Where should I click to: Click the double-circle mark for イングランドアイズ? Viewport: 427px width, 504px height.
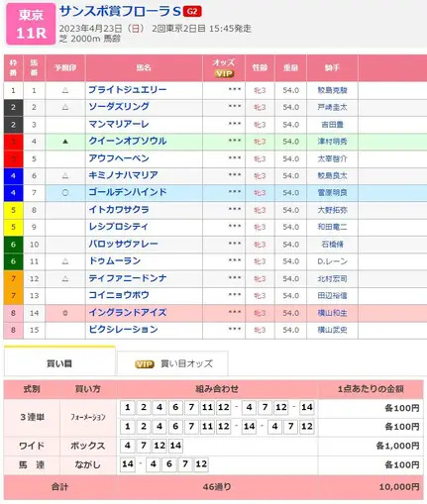(x=65, y=313)
